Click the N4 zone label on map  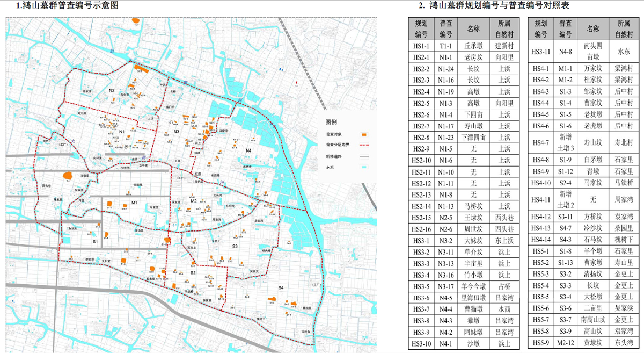coord(248,150)
